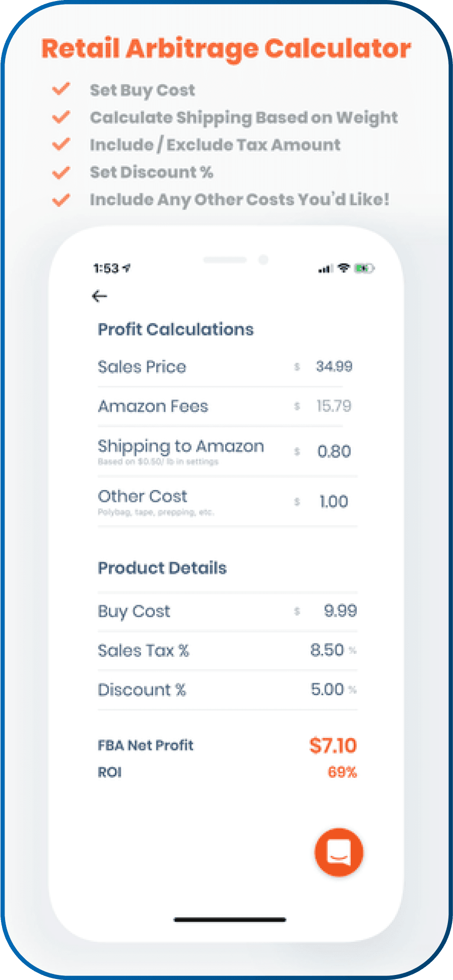Tap the Amazon Fees amount 15.79
Viewport: 453px width, 980px height.
click(x=334, y=406)
